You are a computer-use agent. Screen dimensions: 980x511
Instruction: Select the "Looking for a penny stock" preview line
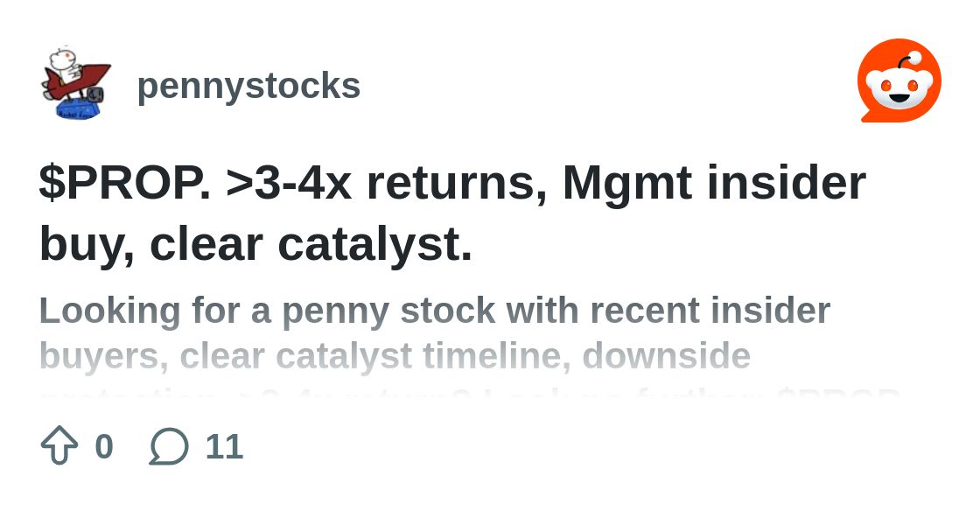pos(434,311)
